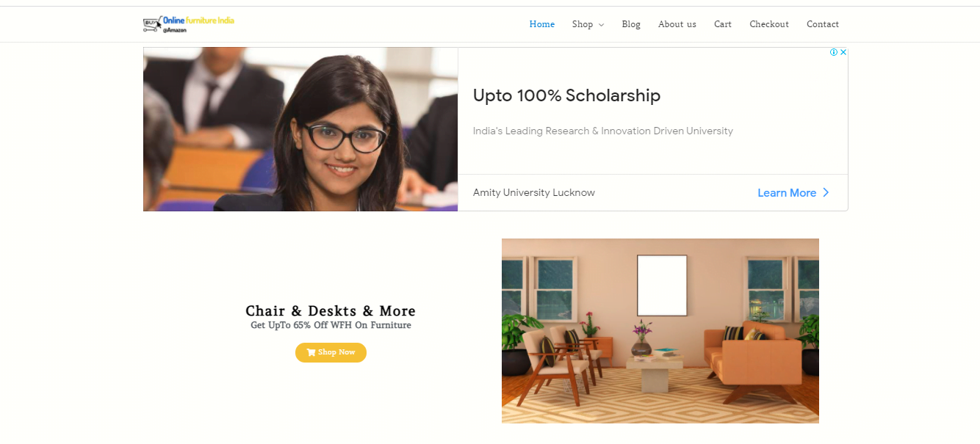Close the Amity University ad
This screenshot has width=980, height=444.
843,52
